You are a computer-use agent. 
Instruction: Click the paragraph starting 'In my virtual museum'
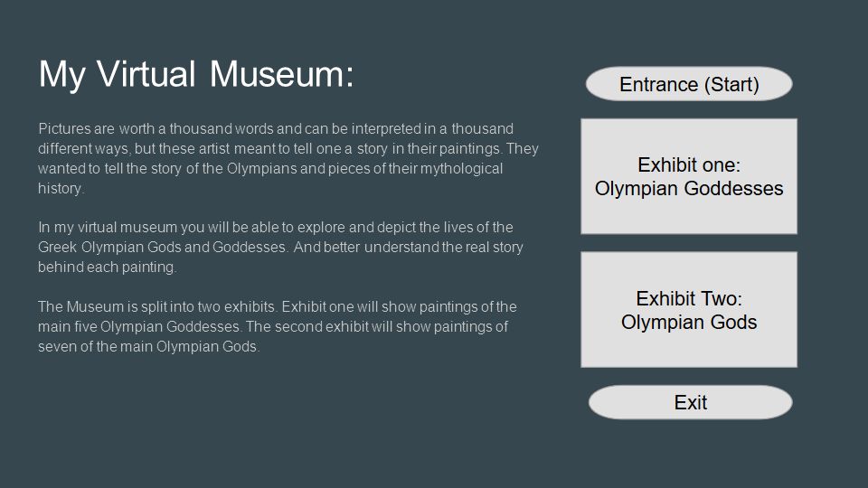point(280,247)
